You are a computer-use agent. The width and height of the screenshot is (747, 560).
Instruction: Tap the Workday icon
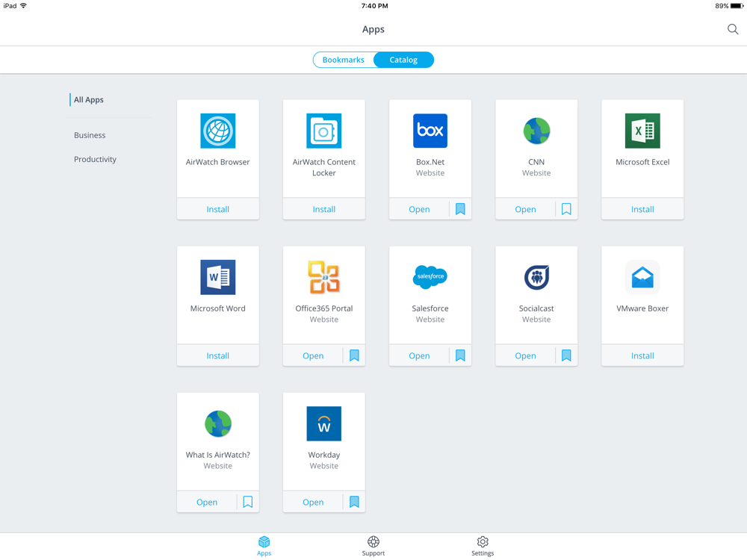(324, 424)
